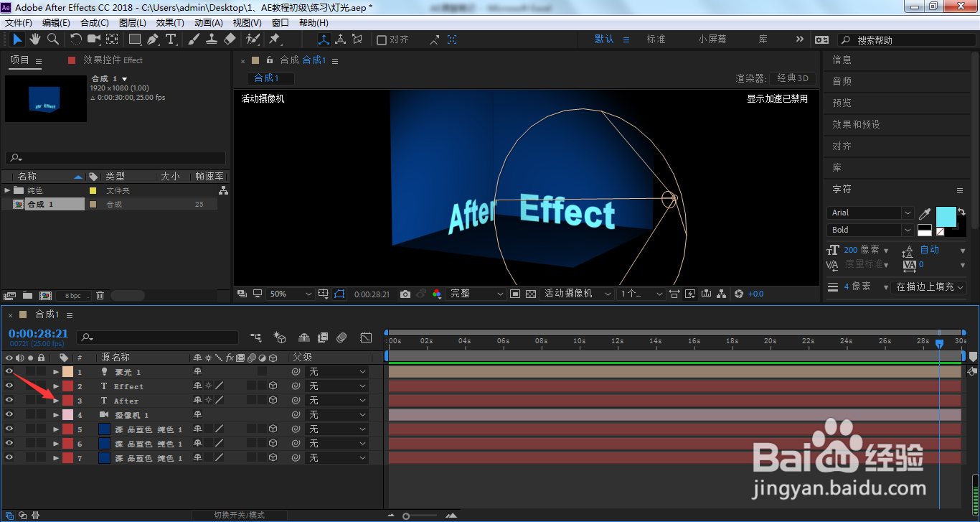
Task: Pick a color with the character eyedropper
Action: pyautogui.click(x=925, y=214)
